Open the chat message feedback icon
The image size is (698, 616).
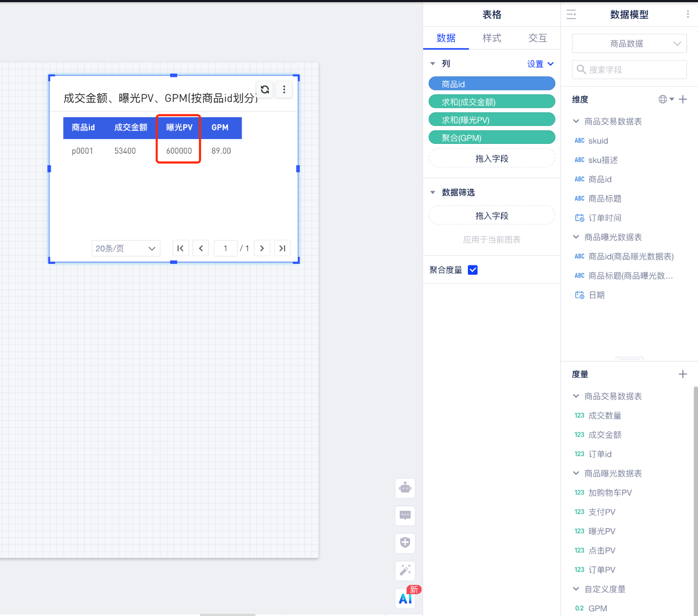pyautogui.click(x=405, y=515)
